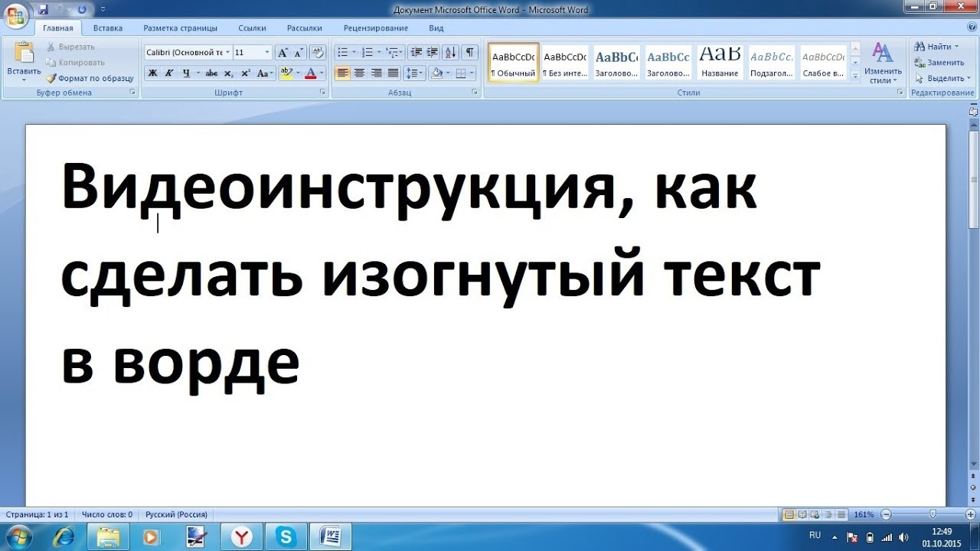The height and width of the screenshot is (551, 980).
Task: Apply the Без интервала style
Action: pos(565,61)
